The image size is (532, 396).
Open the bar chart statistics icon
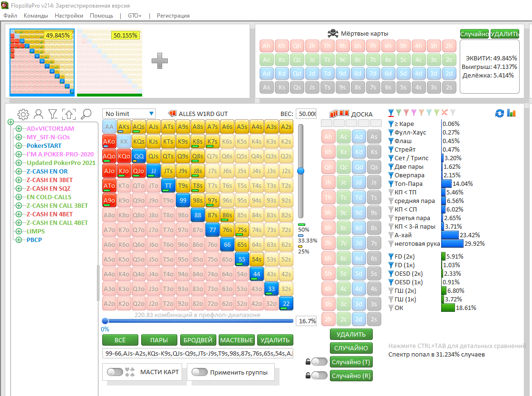pos(512,113)
